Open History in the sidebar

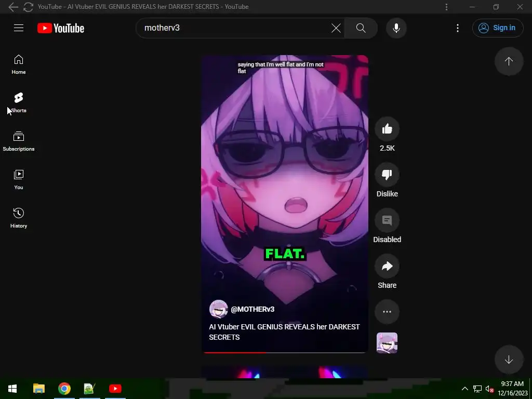(x=19, y=218)
